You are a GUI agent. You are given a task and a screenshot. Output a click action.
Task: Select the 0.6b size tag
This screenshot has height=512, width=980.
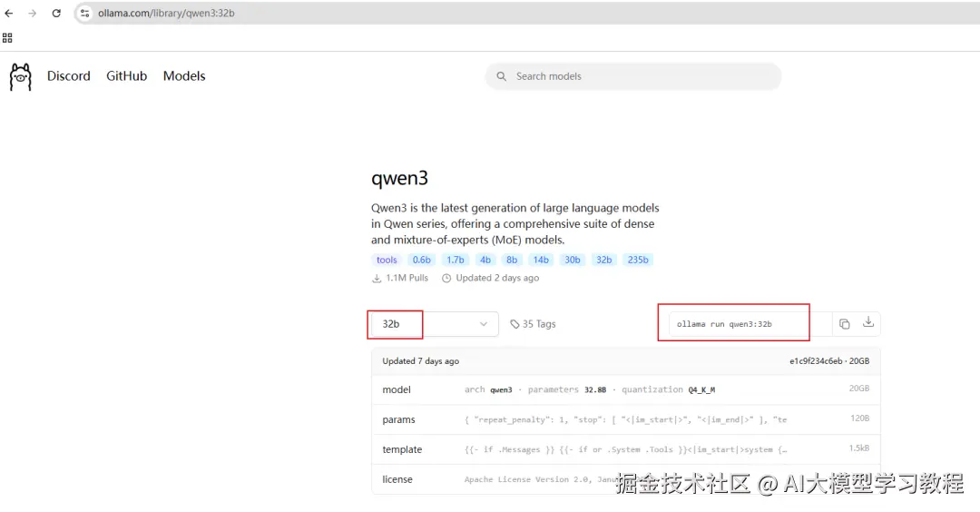(421, 260)
